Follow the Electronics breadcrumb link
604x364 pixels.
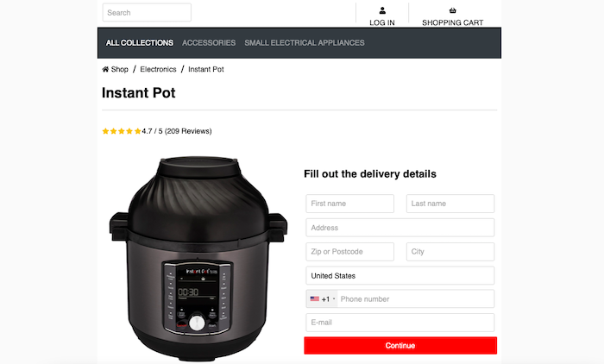coord(158,69)
